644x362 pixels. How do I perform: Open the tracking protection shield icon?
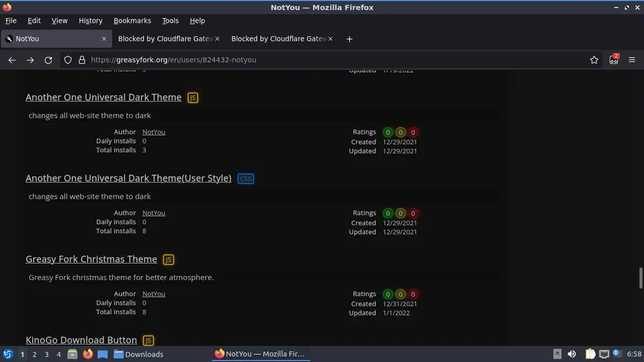coord(68,60)
